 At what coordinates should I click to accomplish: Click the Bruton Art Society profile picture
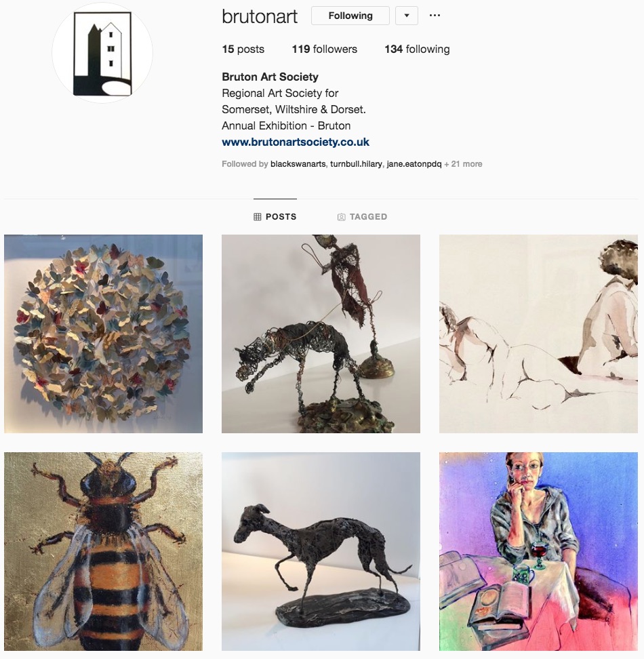point(102,54)
